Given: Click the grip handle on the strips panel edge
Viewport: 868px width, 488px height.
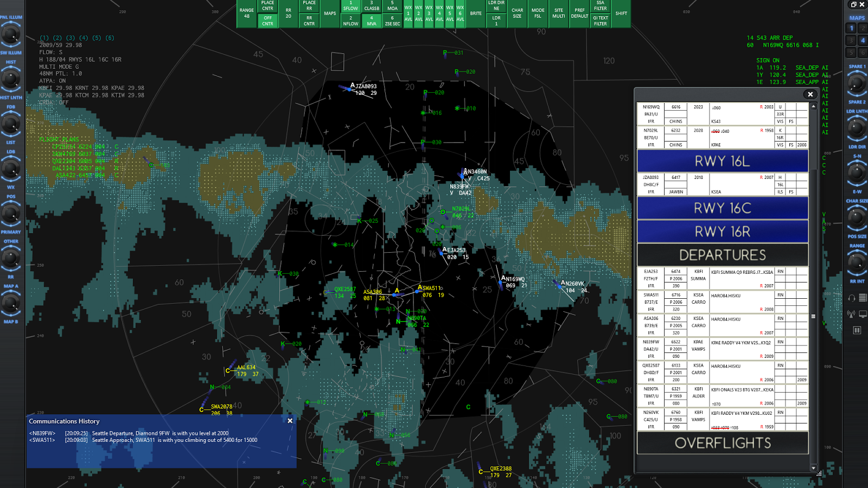Looking at the screenshot, I should point(813,316).
